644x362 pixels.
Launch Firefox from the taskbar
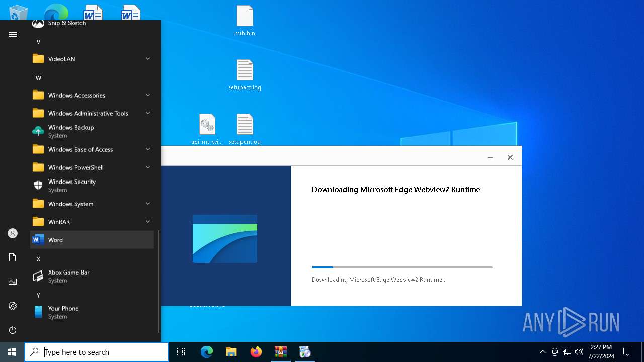[256, 352]
